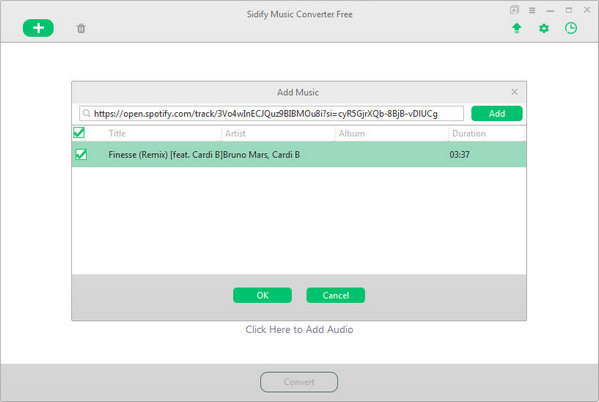Open the hamburger menu in title bar

(x=532, y=10)
